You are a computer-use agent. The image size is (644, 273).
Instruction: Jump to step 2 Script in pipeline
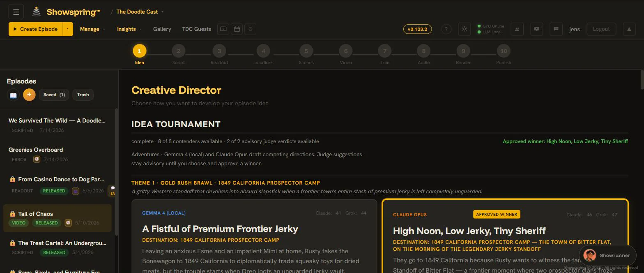[x=178, y=55]
